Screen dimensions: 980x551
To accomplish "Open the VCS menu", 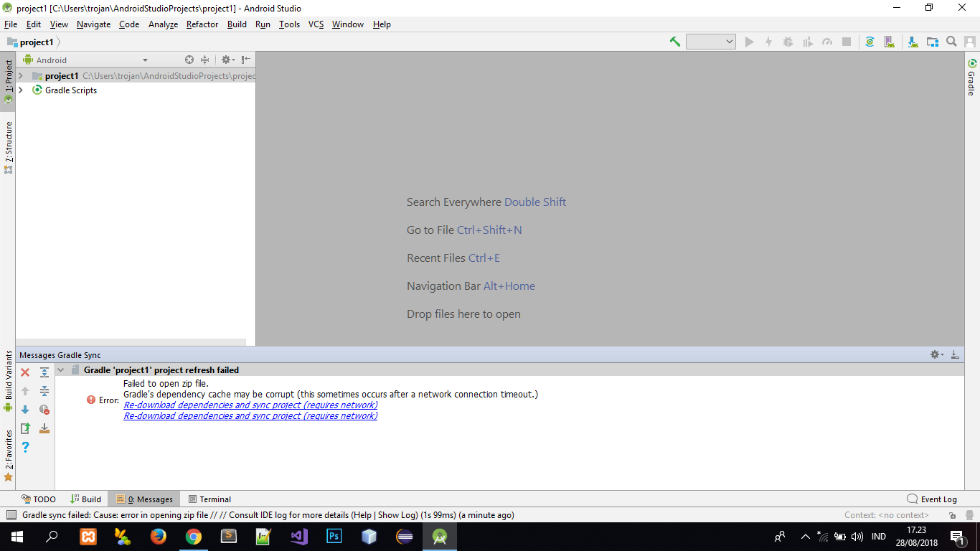I will coord(316,24).
